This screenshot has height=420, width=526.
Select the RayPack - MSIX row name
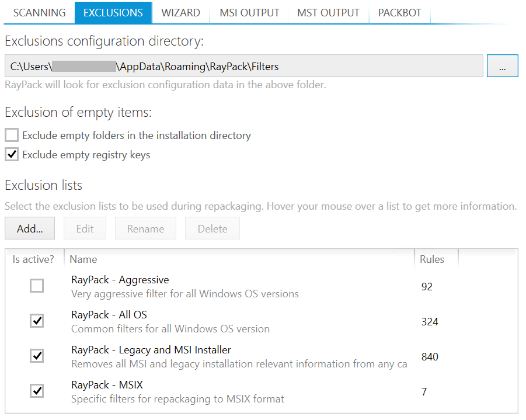point(107,385)
